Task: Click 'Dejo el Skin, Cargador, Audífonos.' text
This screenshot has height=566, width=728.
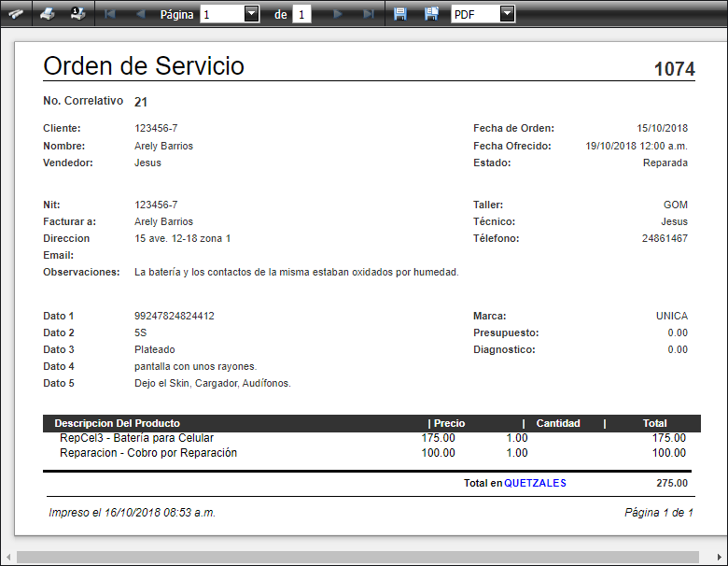Action: (213, 383)
